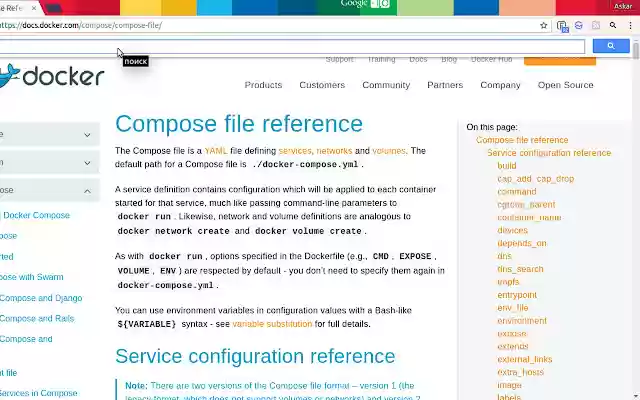Jump to entrypoint in page contents
Screen dimensions: 640x400
tap(517, 295)
